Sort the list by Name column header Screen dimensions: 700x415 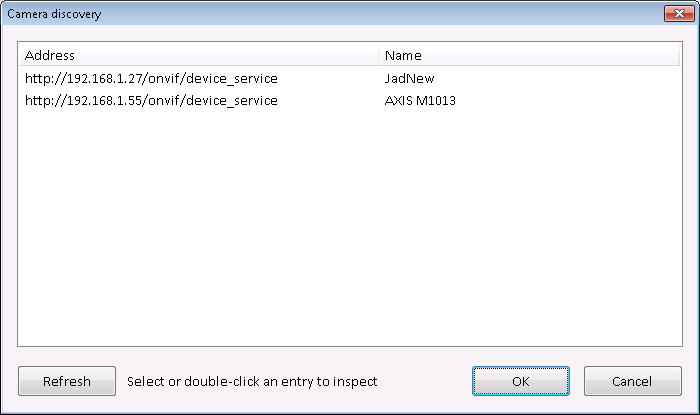(x=403, y=56)
